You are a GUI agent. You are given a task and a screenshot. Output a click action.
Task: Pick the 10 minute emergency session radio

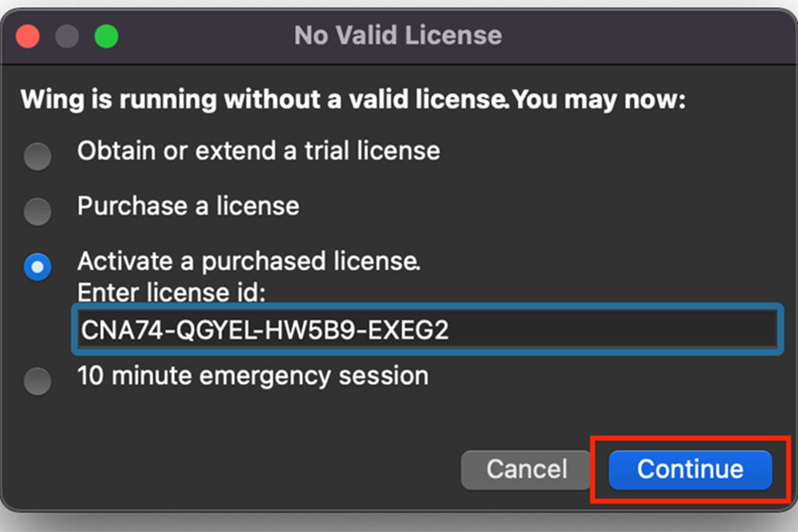point(37,380)
